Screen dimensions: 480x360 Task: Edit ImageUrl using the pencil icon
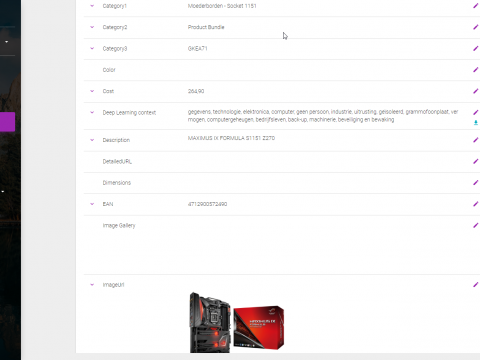tap(476, 285)
